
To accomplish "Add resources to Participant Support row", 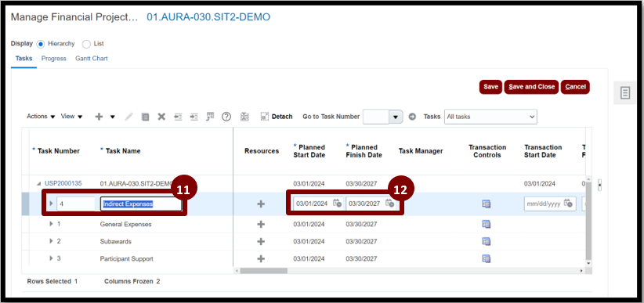I will pos(261,258).
